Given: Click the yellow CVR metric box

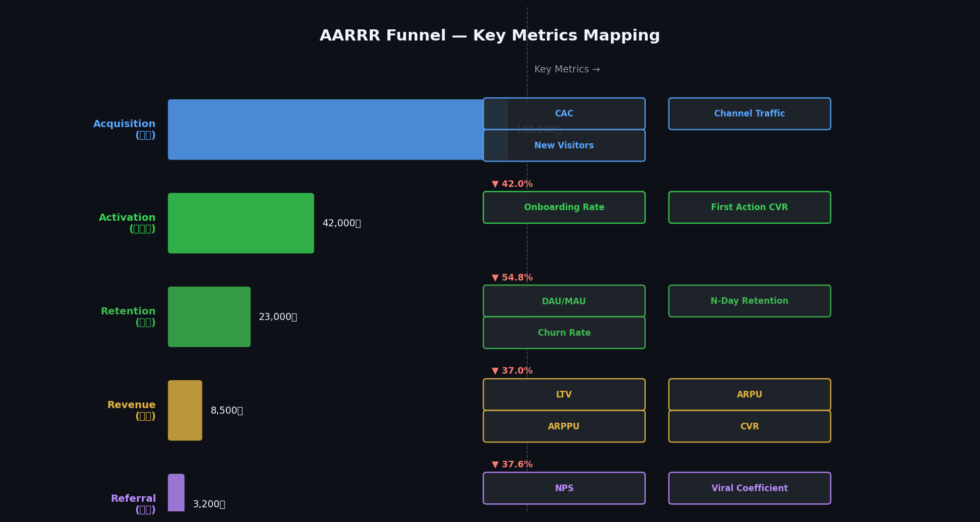Looking at the screenshot, I should pyautogui.click(x=749, y=426).
